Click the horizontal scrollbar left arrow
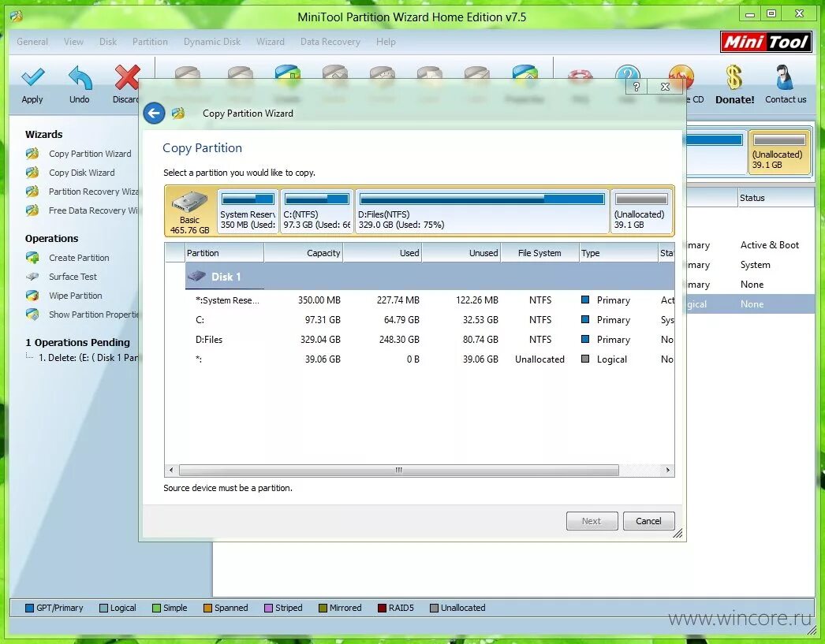 coord(171,470)
